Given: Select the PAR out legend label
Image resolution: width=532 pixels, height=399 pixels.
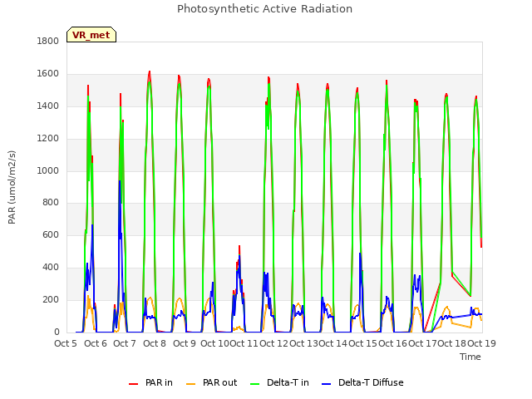Looking at the screenshot, I should click(x=219, y=382).
